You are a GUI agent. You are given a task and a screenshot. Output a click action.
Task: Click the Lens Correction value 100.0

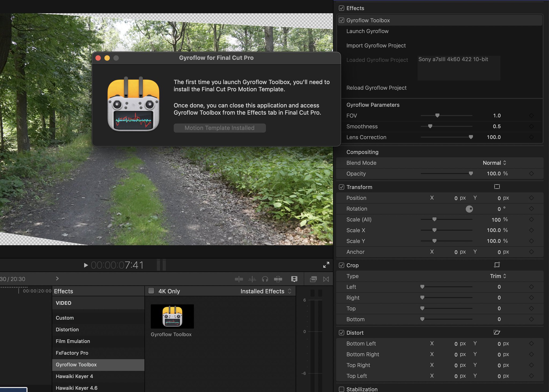point(494,137)
